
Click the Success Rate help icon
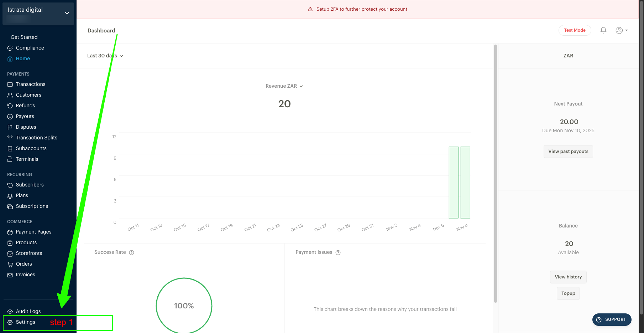(x=132, y=252)
